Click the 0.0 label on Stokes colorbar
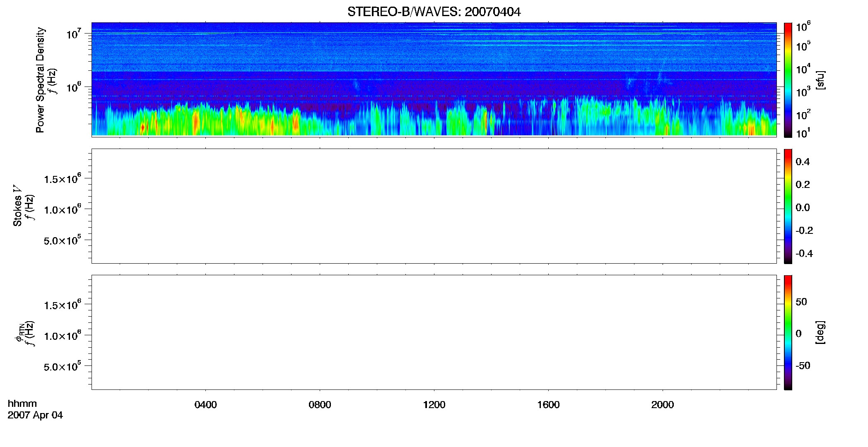The image size is (868, 447). click(x=803, y=208)
